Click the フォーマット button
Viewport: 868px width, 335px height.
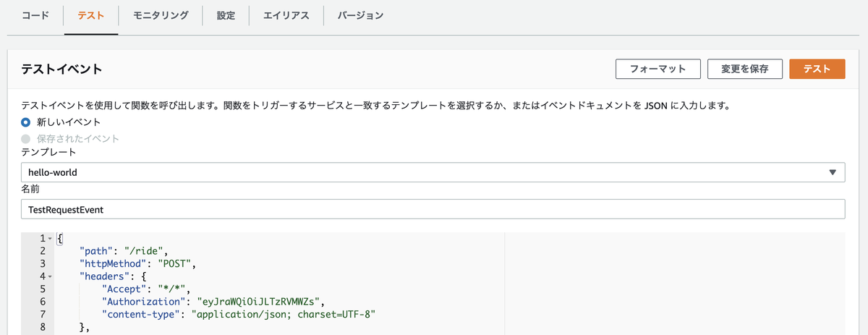658,69
